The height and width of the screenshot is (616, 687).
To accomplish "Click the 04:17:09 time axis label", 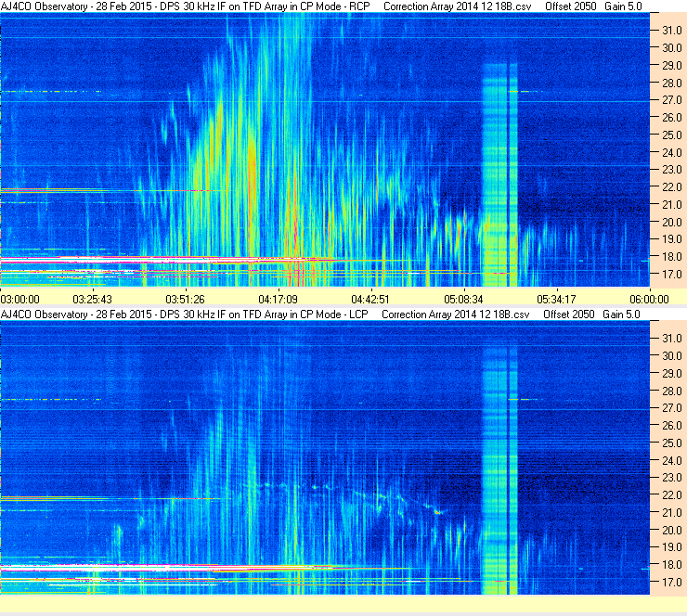I will point(279,300).
